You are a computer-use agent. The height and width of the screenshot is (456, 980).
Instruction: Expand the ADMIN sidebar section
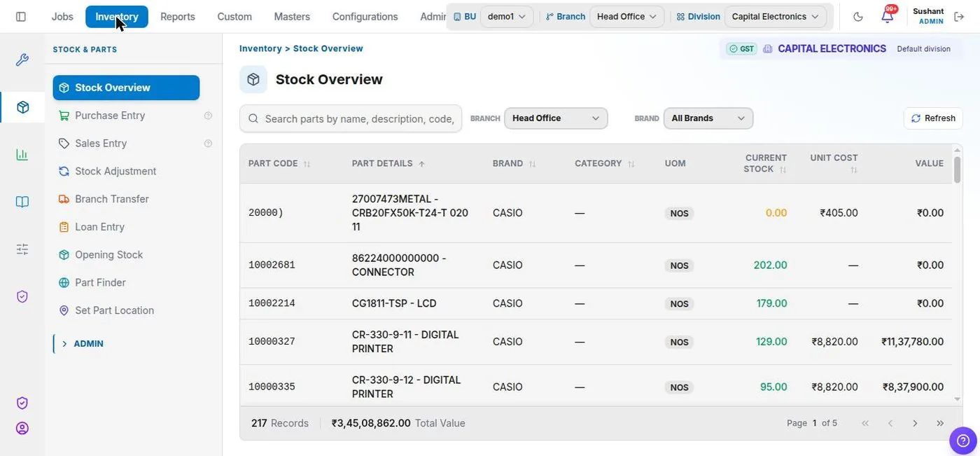[x=83, y=344]
